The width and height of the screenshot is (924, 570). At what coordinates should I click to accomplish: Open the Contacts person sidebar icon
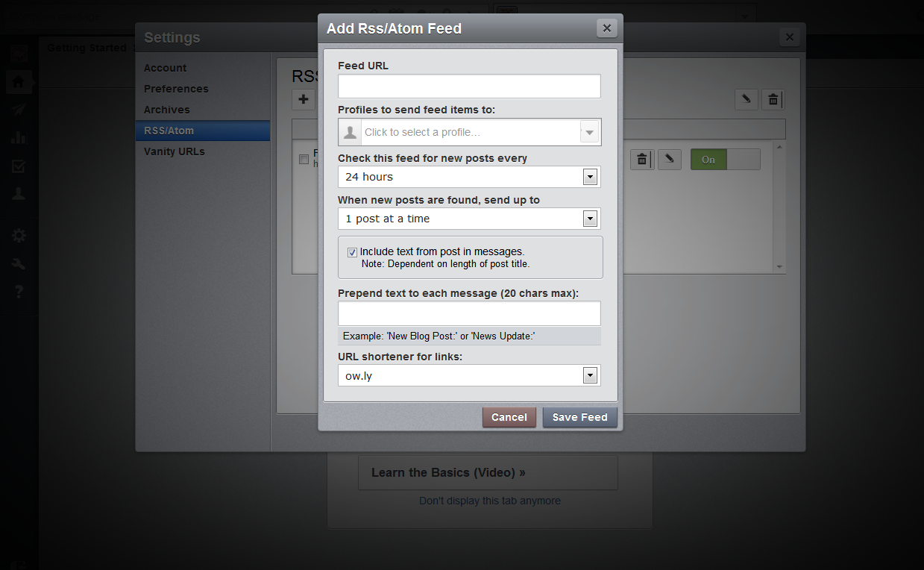point(19,194)
